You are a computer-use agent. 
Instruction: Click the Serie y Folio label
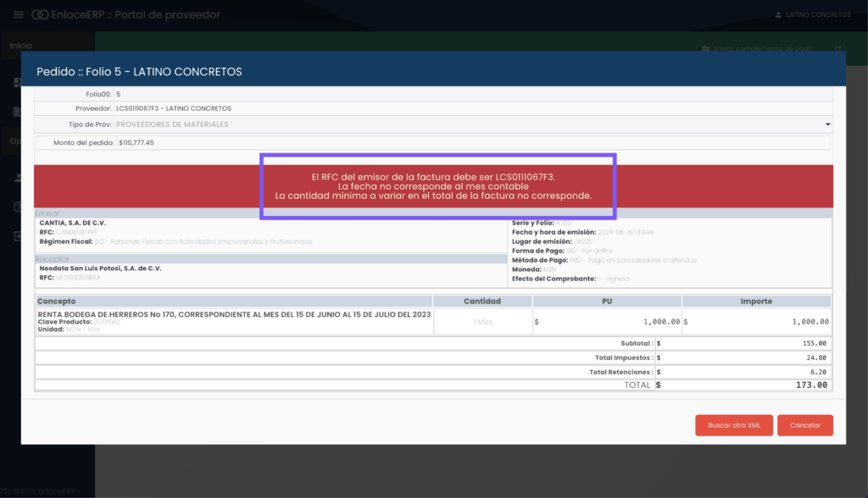pos(532,223)
